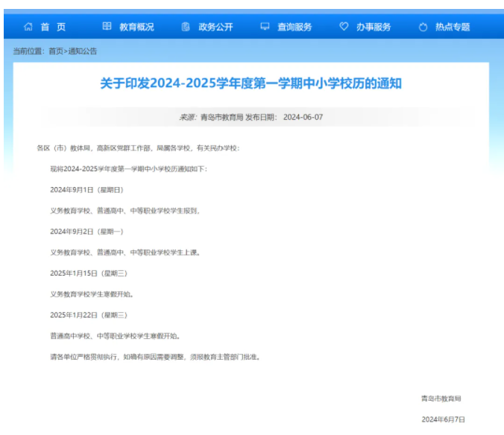Click the signature 青岛市教育局 at bottom right
This screenshot has width=504, height=435.
pos(441,399)
